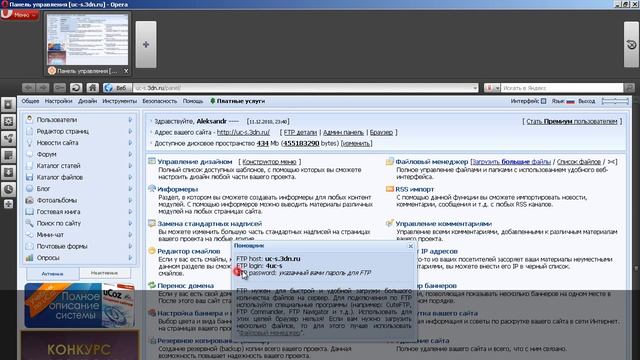Open the address bar history dropdown arrow
This screenshot has height=360, width=640.
[475, 88]
